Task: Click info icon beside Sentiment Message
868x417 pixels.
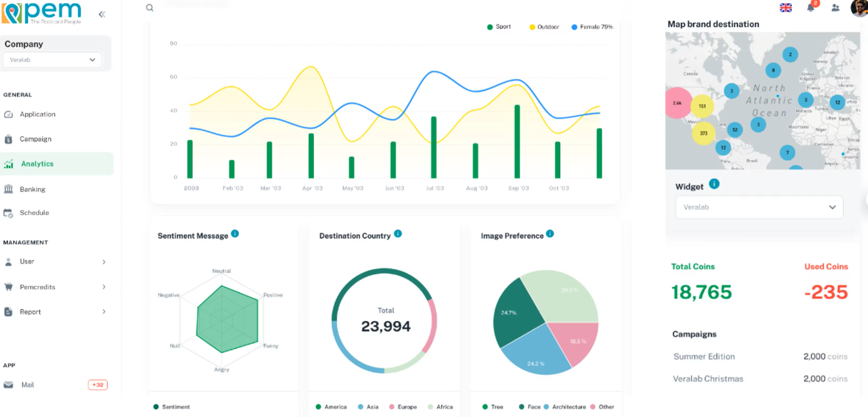Action: point(235,233)
